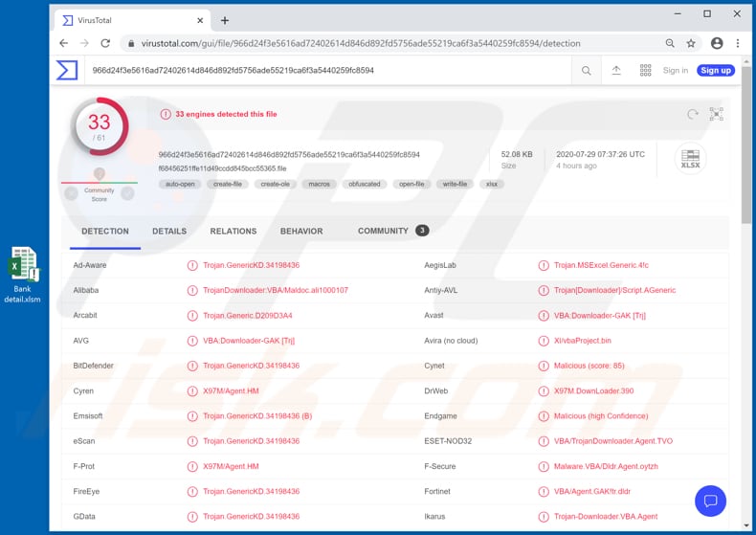Click the reanalyze refresh icon
Screen dimensions: 756x535
pos(692,114)
